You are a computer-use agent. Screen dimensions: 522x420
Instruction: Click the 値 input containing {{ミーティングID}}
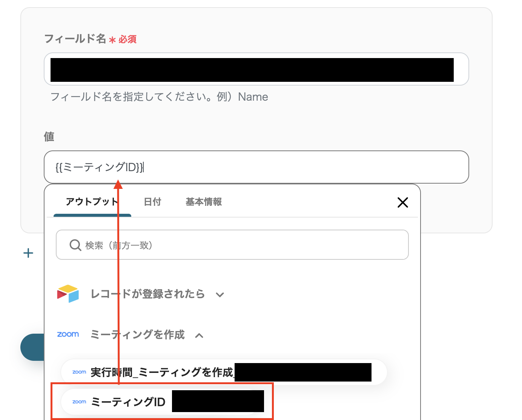point(256,167)
